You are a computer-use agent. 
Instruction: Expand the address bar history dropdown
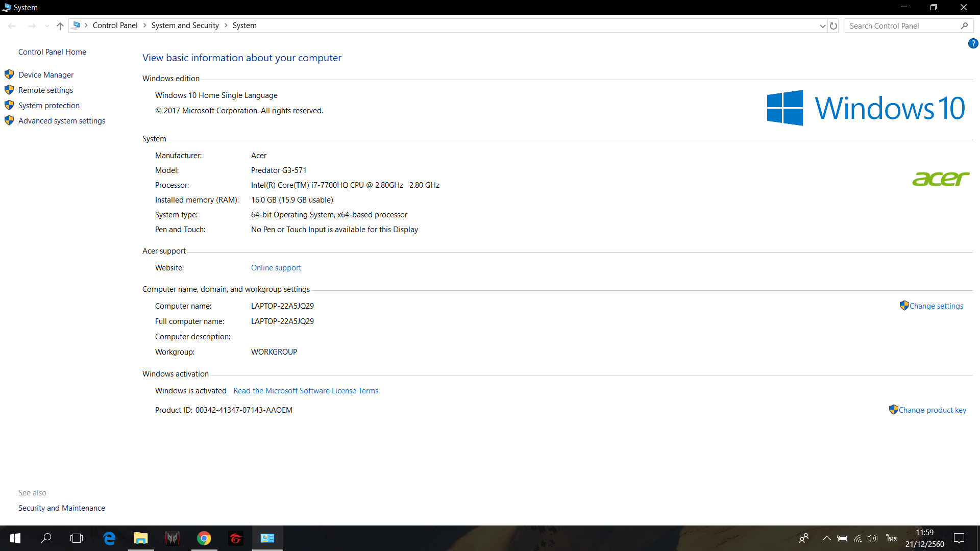point(822,26)
